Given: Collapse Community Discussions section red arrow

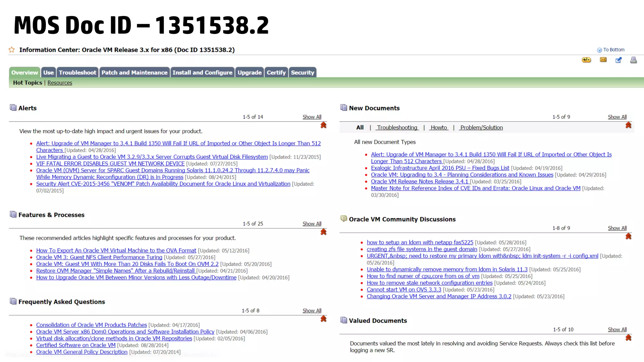Looking at the screenshot, I should tap(628, 236).
